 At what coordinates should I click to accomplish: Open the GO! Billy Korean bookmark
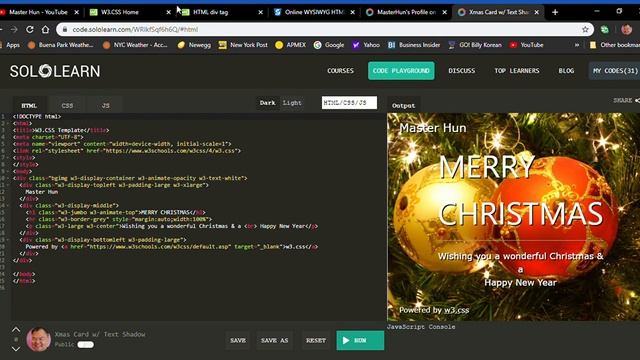[475, 45]
